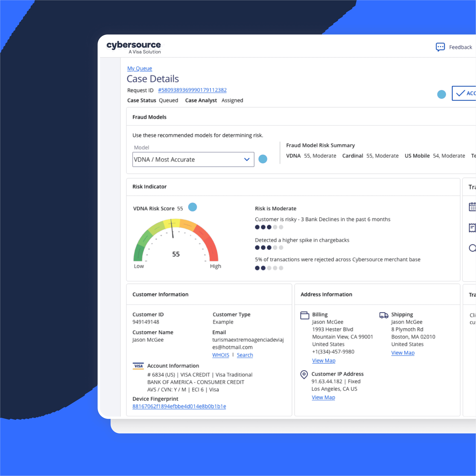This screenshot has height=476, width=476.
Task: Click the Accept checkmark button
Action: [x=464, y=93]
